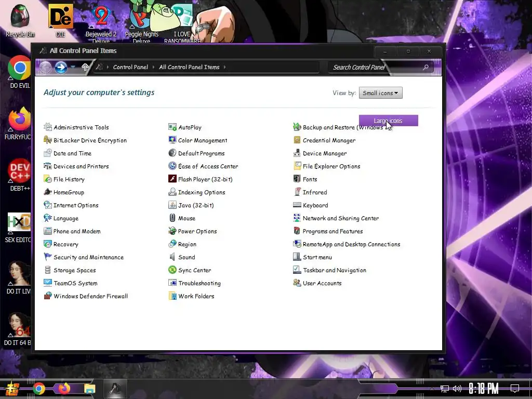Click the Default Programs icon

click(172, 153)
